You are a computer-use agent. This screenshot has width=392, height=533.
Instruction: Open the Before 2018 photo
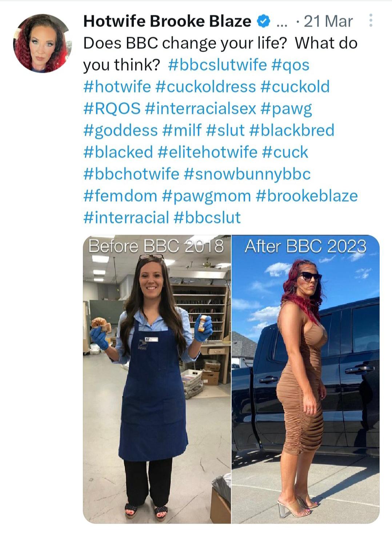click(x=157, y=379)
